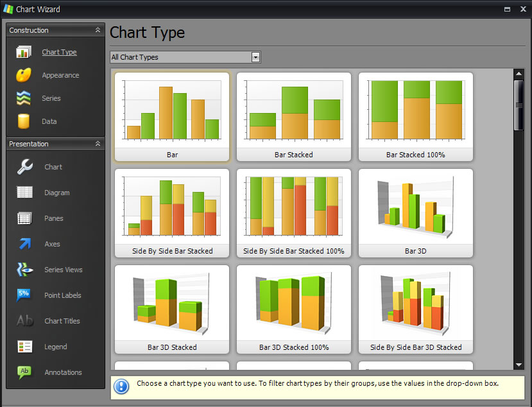Switch to the Panes page
The image size is (532, 407).
click(x=54, y=218)
